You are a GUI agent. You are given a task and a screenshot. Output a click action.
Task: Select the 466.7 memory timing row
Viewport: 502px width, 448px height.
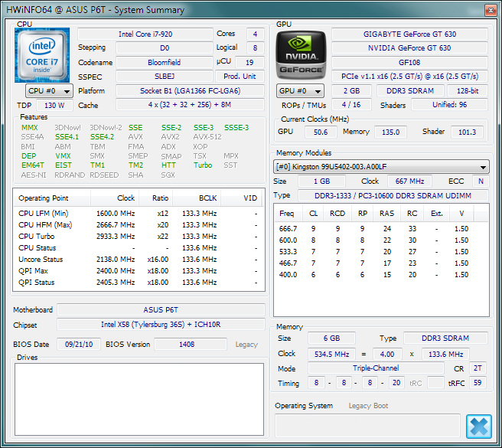tap(374, 263)
